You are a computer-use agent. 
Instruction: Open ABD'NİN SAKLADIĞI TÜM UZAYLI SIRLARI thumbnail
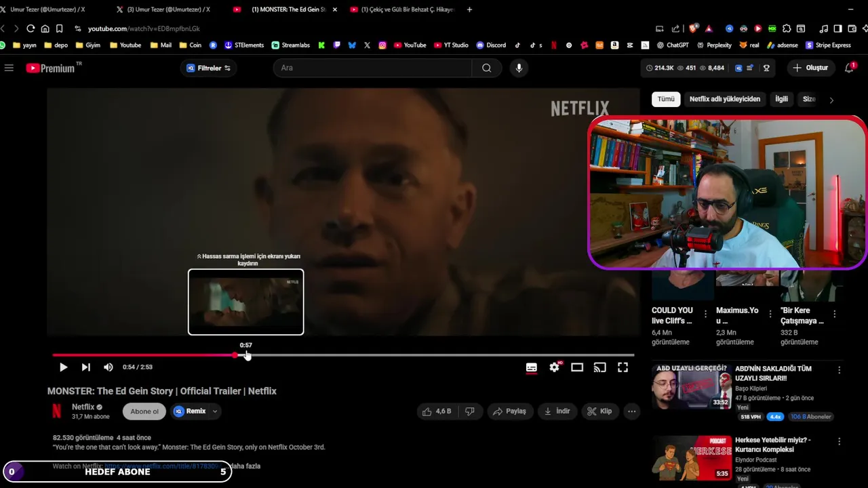point(691,387)
